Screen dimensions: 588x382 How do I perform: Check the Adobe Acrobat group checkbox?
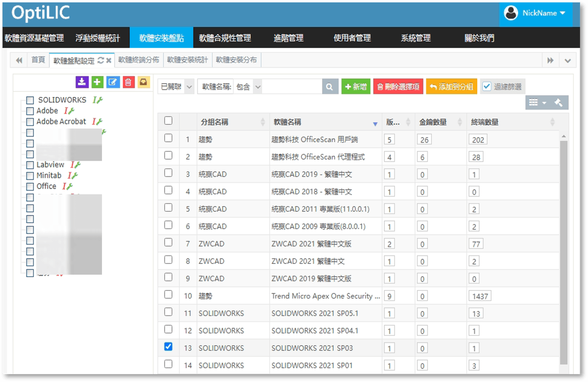30,122
